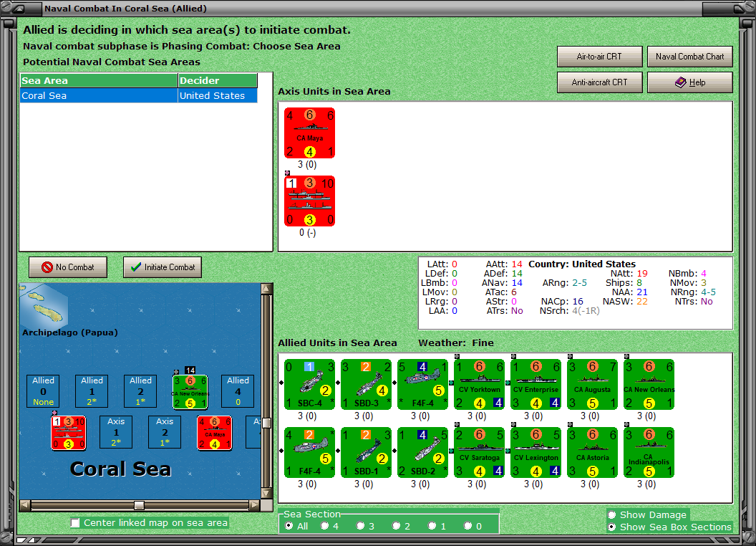Choose Show Sea Box Sections option
The image size is (756, 546).
click(612, 527)
